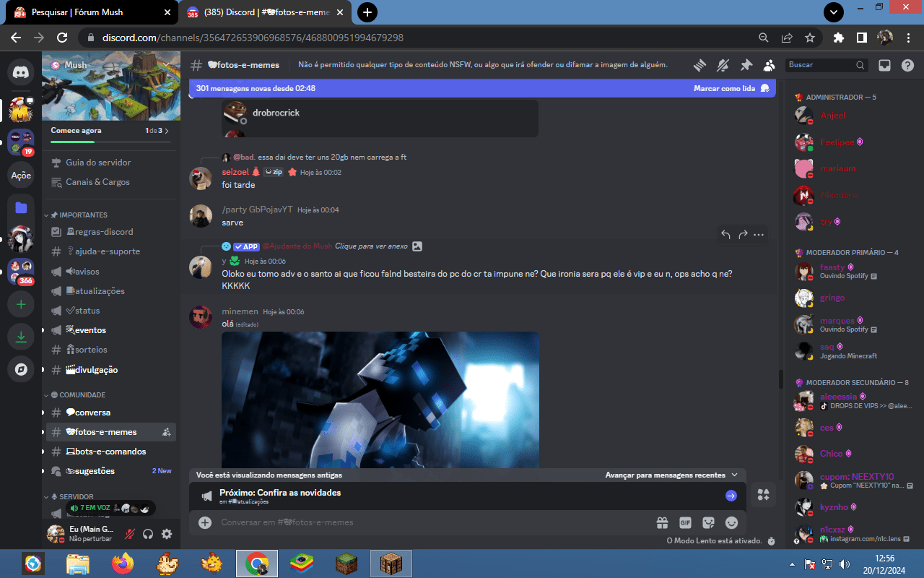924x578 pixels.
Task: Open the pinned messages icon
Action: [746, 65]
